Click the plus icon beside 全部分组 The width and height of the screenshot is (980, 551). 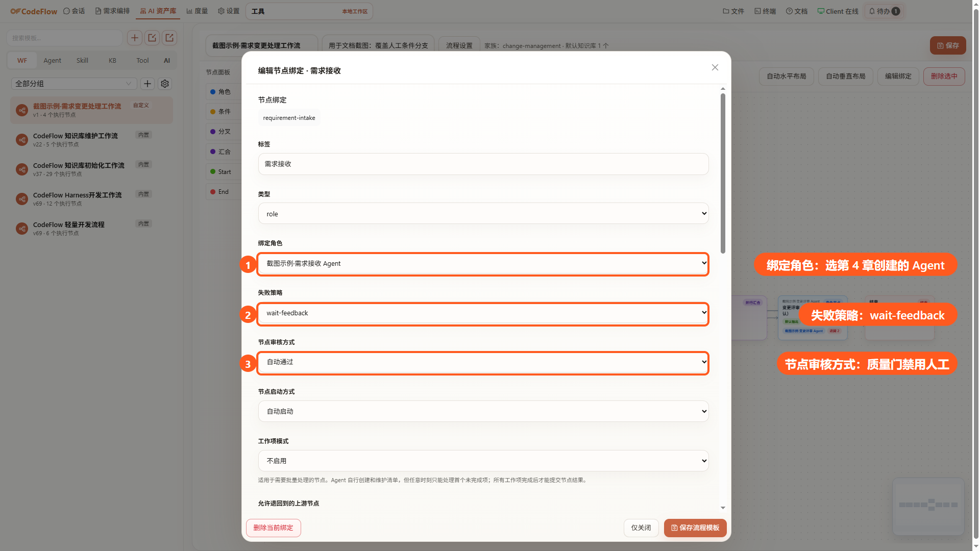[x=148, y=84]
